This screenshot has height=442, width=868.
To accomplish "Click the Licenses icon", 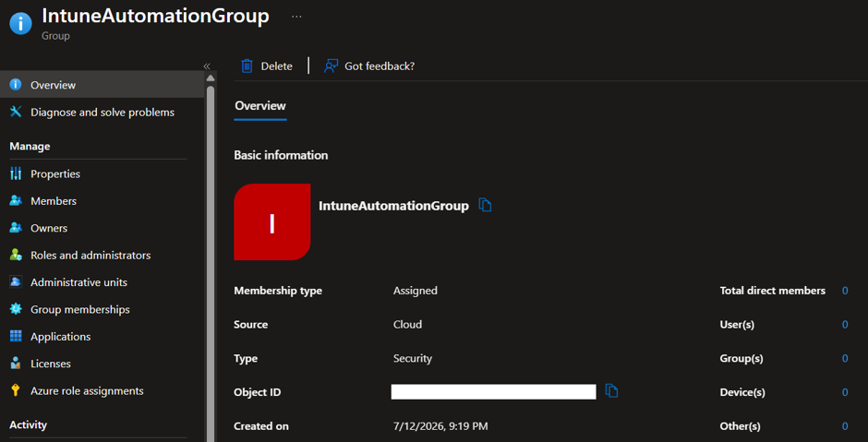I will (x=16, y=364).
